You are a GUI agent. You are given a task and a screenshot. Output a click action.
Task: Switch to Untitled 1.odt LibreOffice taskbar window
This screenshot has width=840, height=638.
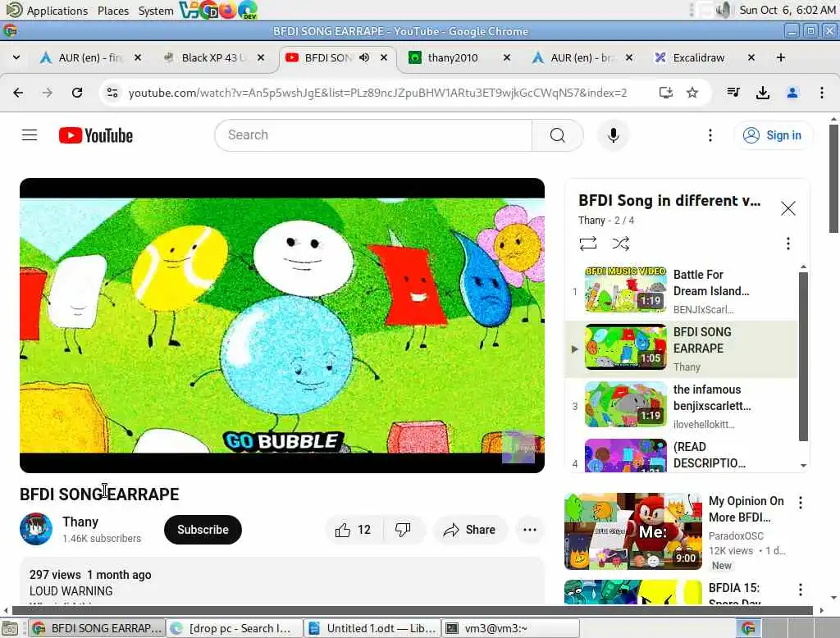point(373,628)
